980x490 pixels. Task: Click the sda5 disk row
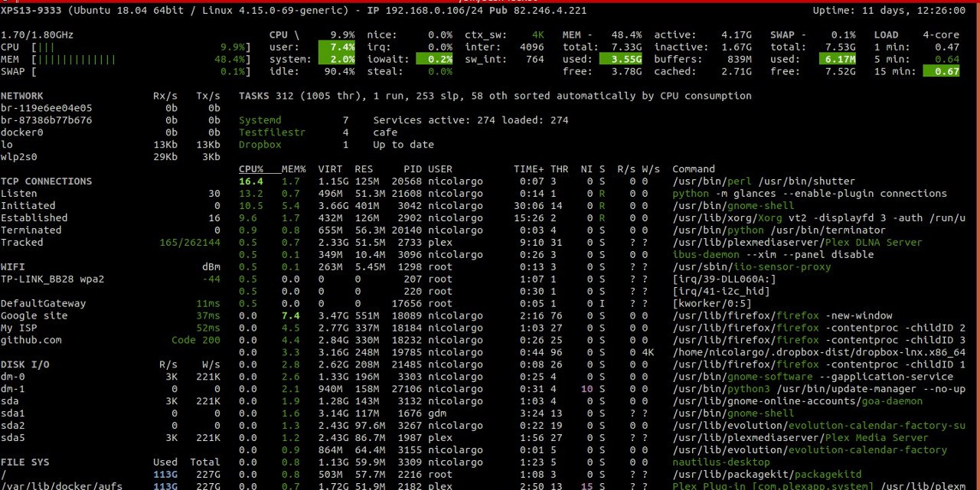pos(110,439)
